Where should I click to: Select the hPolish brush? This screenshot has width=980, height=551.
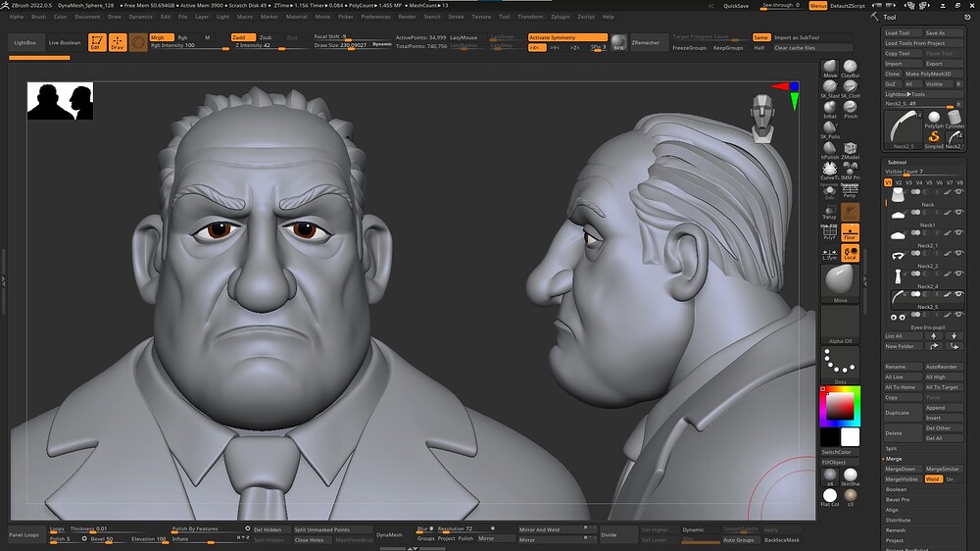pos(829,150)
